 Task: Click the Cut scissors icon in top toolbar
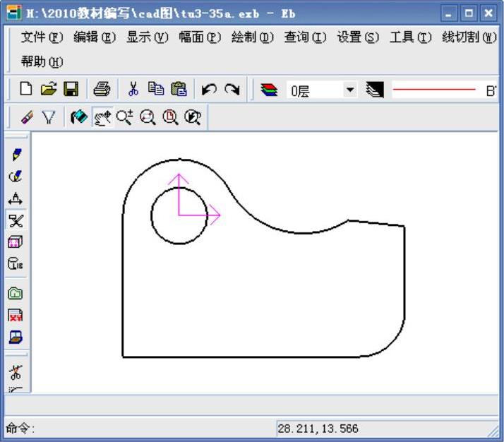pos(133,89)
